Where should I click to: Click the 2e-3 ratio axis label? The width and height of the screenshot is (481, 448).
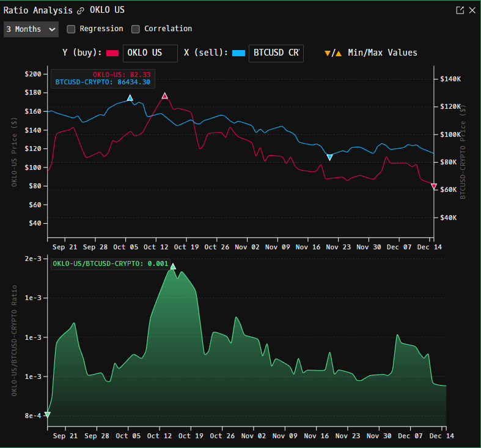coord(33,259)
